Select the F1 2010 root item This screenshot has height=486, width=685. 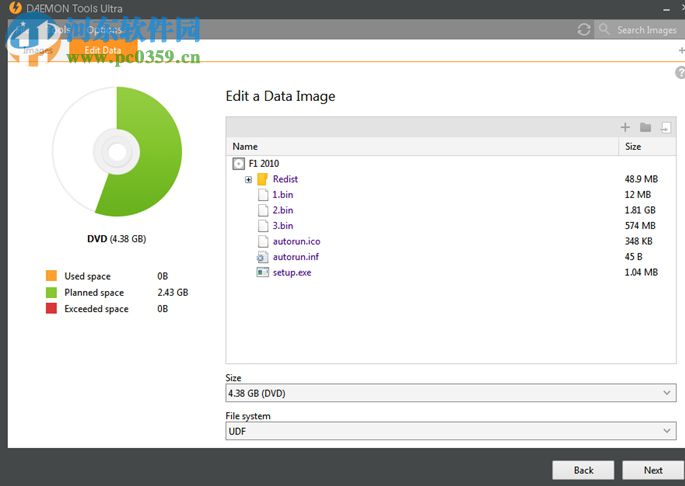(263, 163)
